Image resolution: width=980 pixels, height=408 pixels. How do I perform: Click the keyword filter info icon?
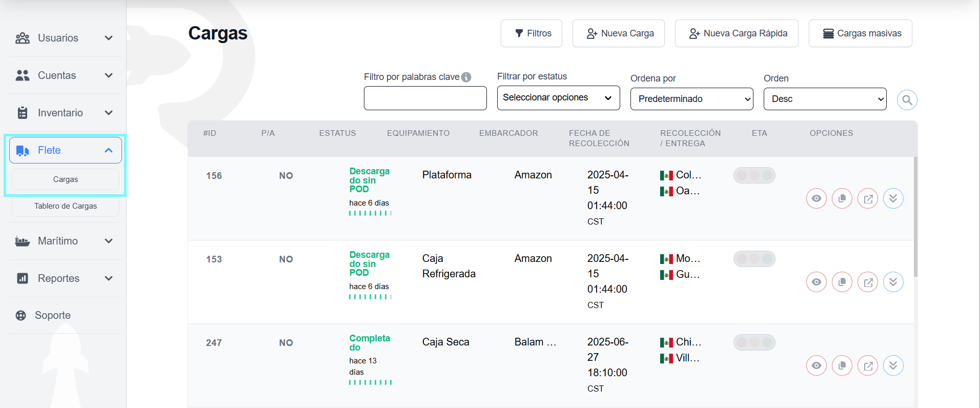coord(466,77)
